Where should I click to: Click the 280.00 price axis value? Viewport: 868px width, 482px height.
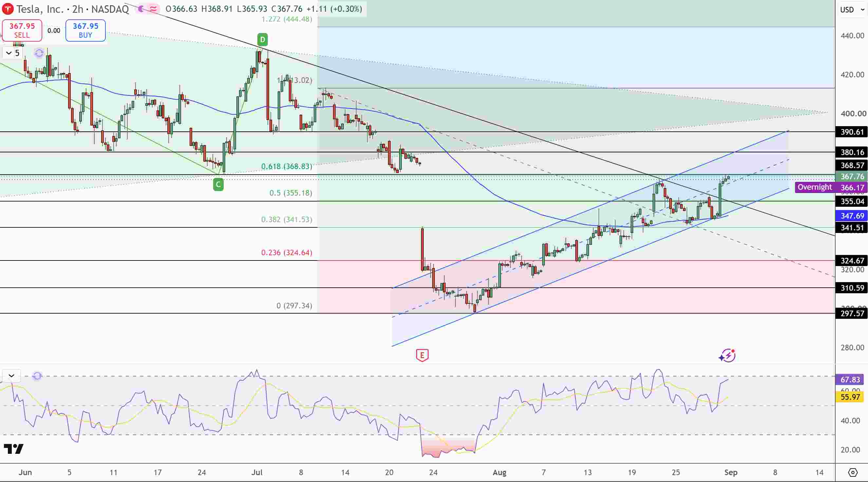tap(853, 348)
